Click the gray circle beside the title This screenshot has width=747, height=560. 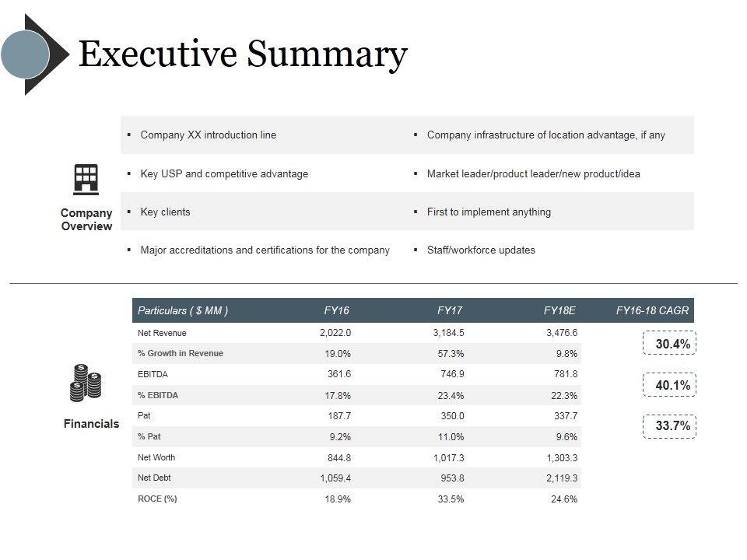coord(25,54)
